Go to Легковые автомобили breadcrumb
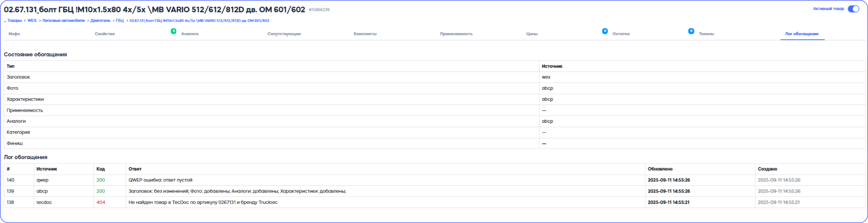The width and height of the screenshot is (868, 223). (64, 21)
